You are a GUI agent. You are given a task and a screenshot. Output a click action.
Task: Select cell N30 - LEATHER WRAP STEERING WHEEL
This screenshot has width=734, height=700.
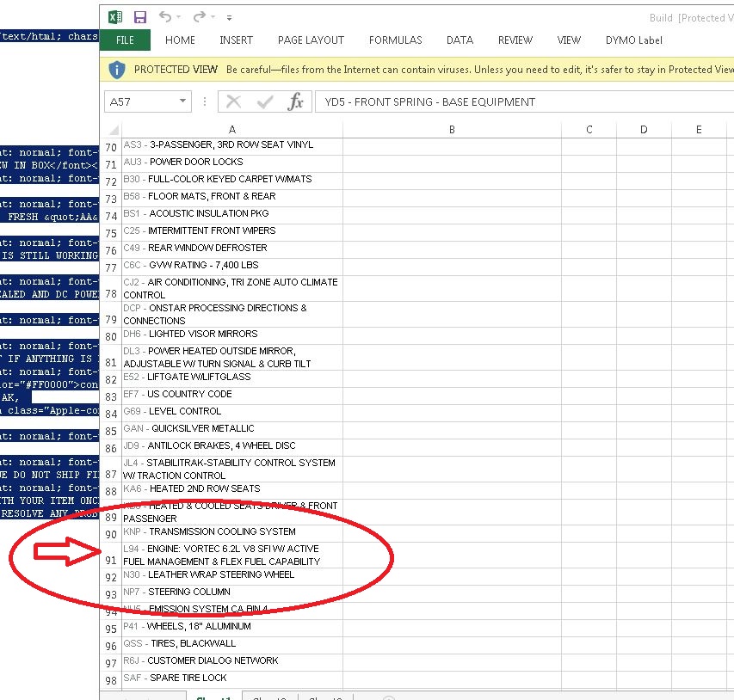[x=232, y=577]
